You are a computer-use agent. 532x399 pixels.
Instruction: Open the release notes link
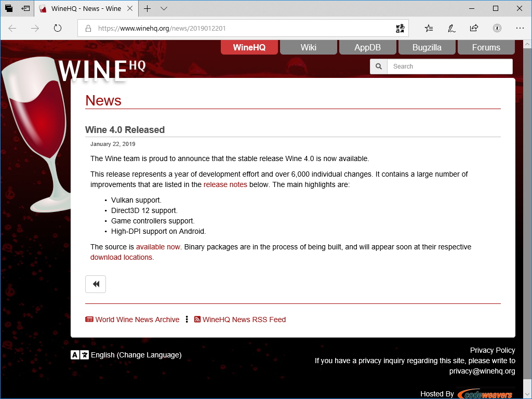[225, 184]
